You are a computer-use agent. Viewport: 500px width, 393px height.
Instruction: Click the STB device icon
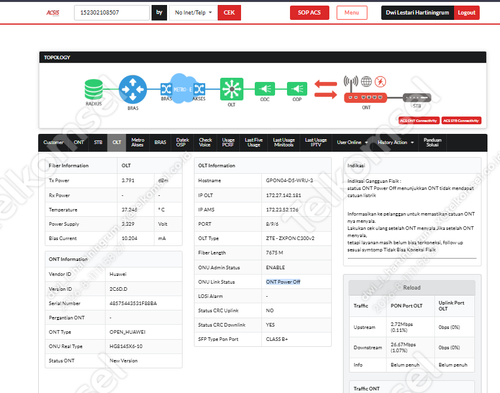[417, 98]
